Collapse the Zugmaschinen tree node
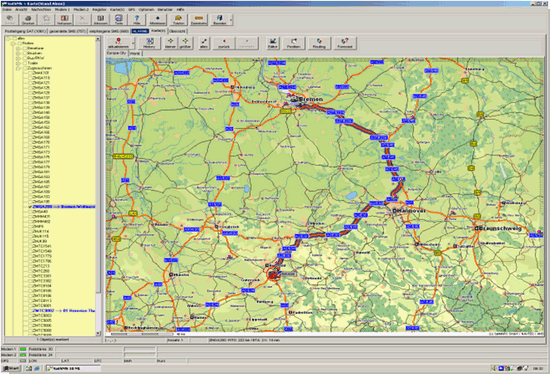This screenshot has width=550, height=374. pyautogui.click(x=18, y=68)
